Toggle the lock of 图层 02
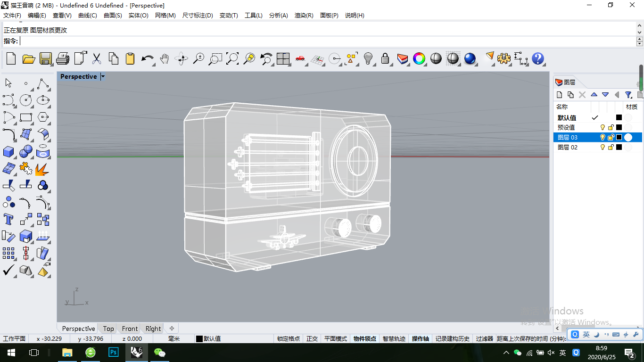 611,147
